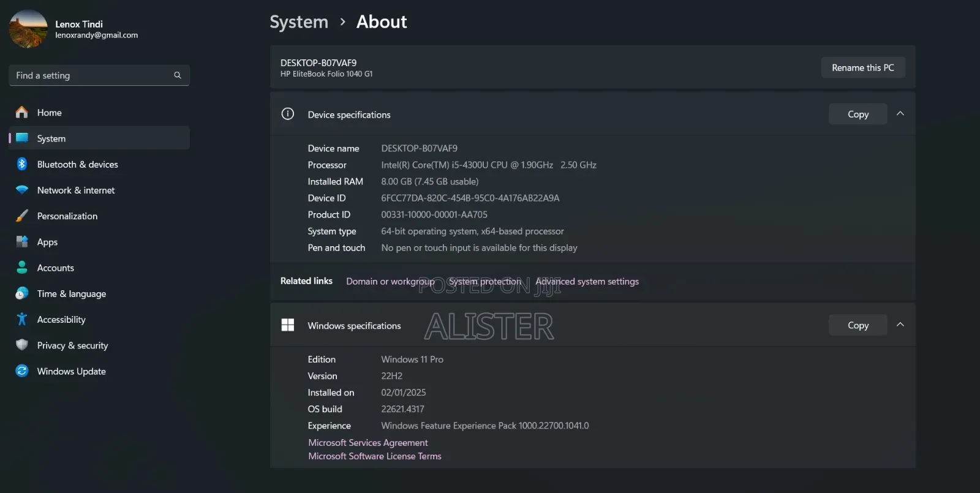Click the System type value 64-bit operating system
The width and height of the screenshot is (980, 493).
pos(472,231)
